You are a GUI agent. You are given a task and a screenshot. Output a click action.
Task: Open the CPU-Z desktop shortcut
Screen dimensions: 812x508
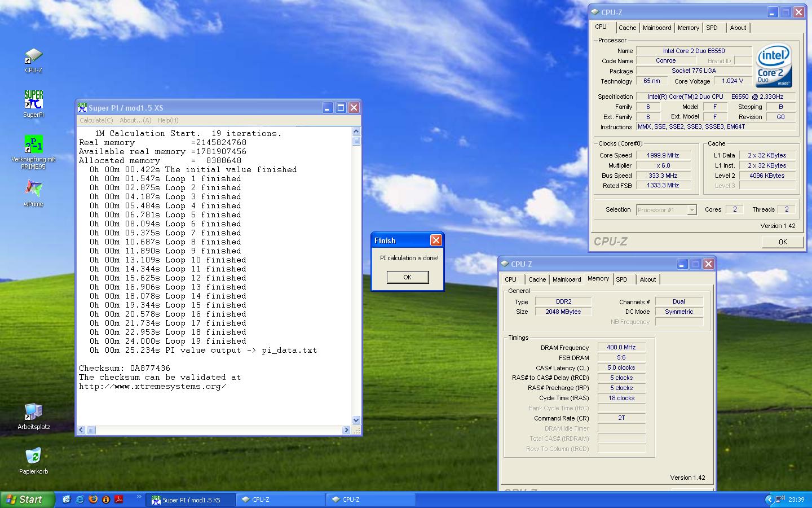(x=33, y=60)
